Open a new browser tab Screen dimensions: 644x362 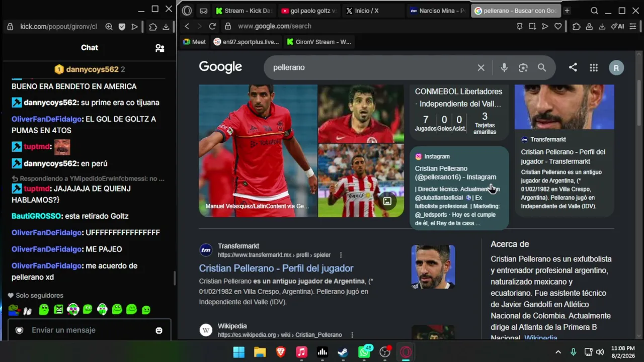(x=567, y=11)
